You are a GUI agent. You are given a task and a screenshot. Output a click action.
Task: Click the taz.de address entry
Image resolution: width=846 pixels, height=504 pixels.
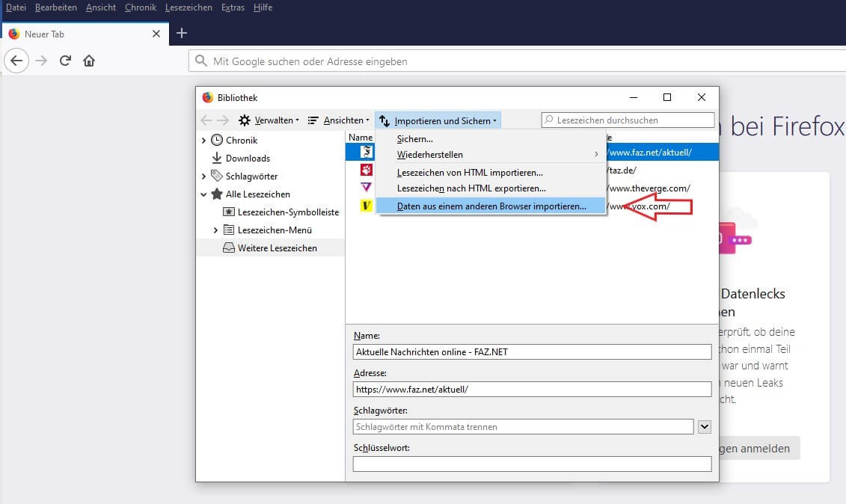click(x=622, y=170)
